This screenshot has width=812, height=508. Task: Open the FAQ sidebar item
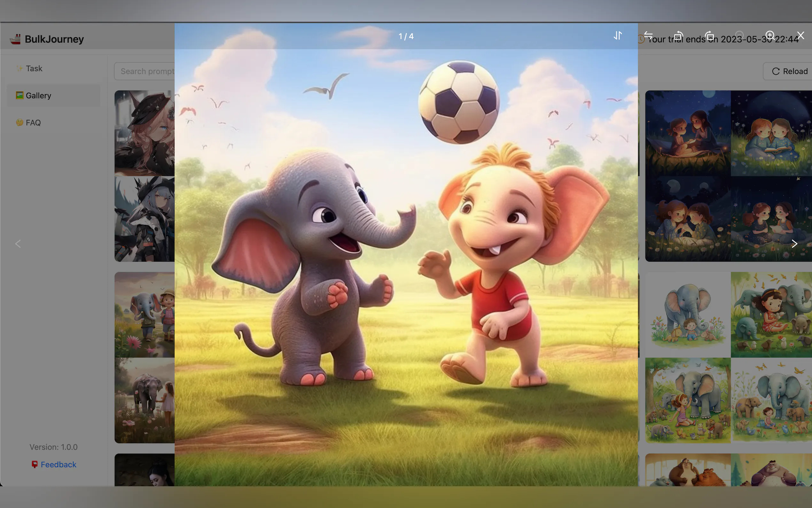pyautogui.click(x=33, y=123)
